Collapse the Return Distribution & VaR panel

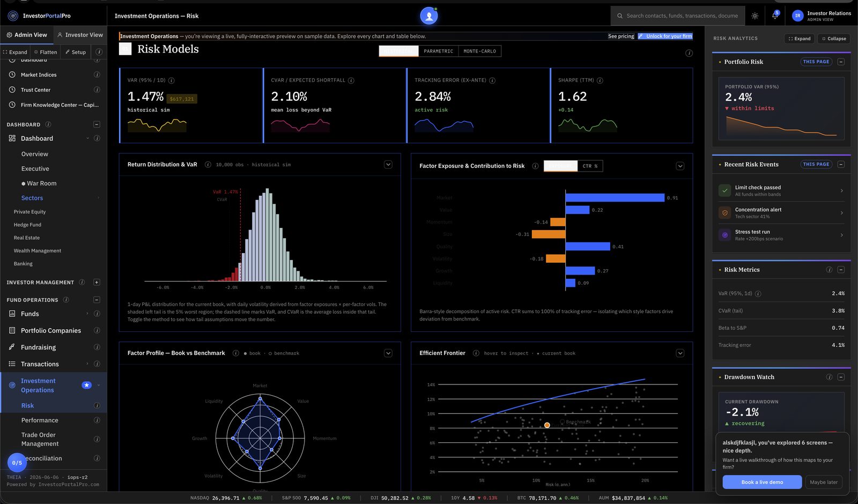click(x=388, y=165)
